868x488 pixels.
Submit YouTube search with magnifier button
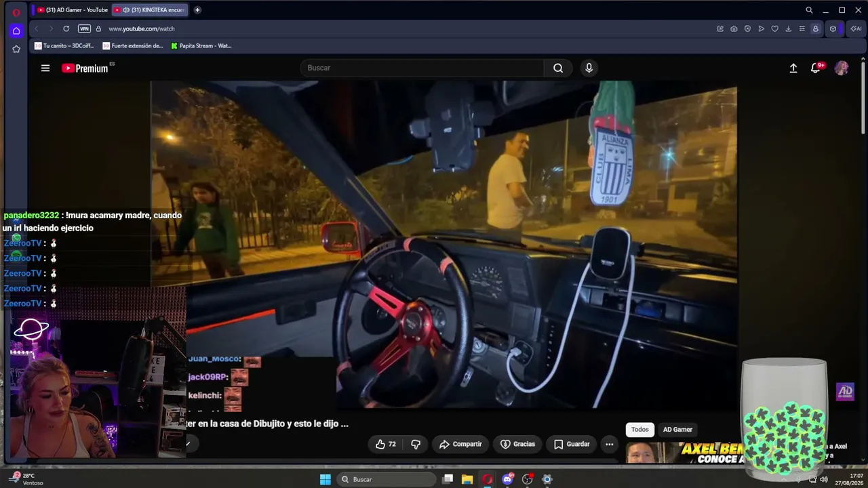click(x=558, y=68)
